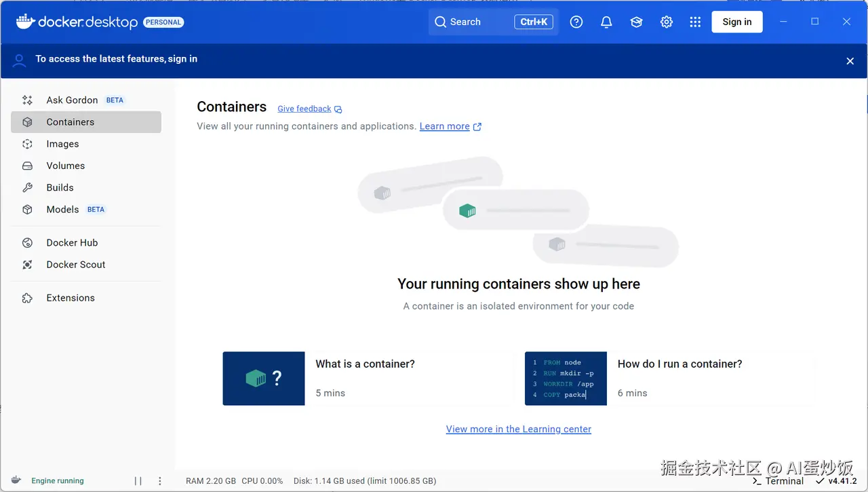The height and width of the screenshot is (492, 868).
Task: Click the engine whale icon in status bar
Action: pyautogui.click(x=16, y=480)
